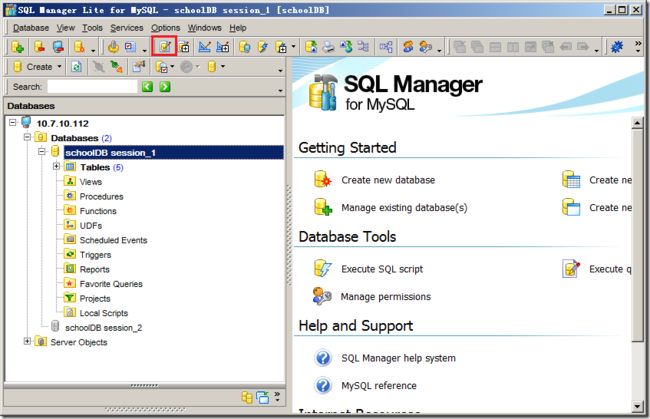Select the Functions tree item
This screenshot has width=650, height=419.
coord(98,211)
